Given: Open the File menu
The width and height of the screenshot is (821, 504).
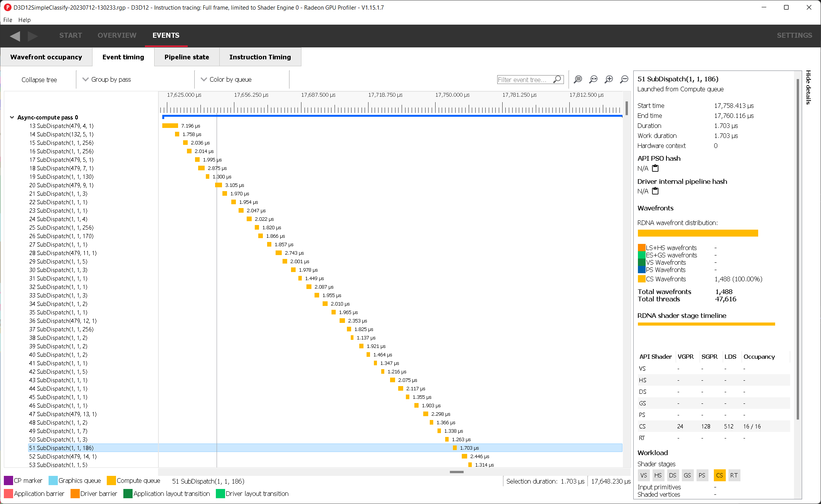Looking at the screenshot, I should 8,19.
